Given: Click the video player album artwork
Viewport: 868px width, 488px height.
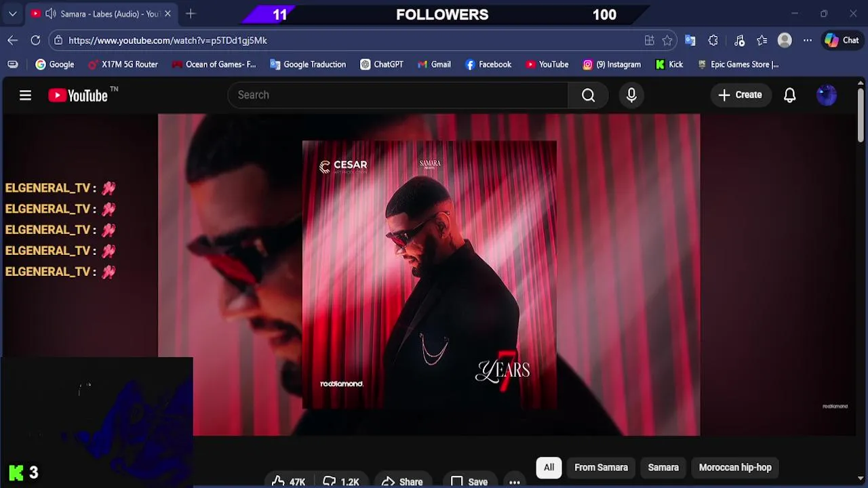Looking at the screenshot, I should [429, 274].
